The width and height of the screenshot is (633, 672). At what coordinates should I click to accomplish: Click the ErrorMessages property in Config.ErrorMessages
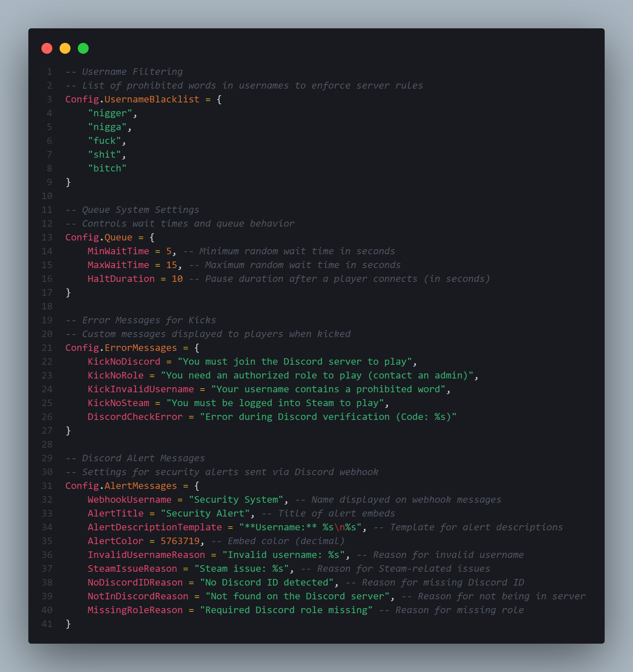141,348
